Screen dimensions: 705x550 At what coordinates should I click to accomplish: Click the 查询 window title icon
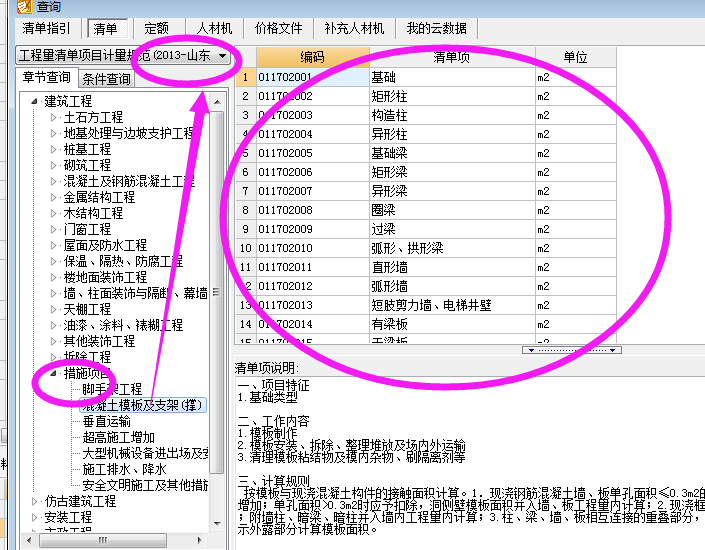[24, 7]
